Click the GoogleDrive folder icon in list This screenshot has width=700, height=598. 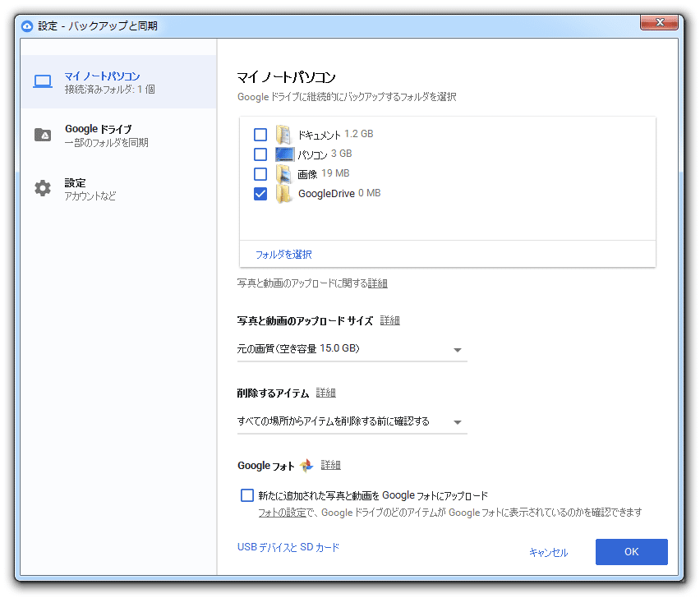point(284,194)
